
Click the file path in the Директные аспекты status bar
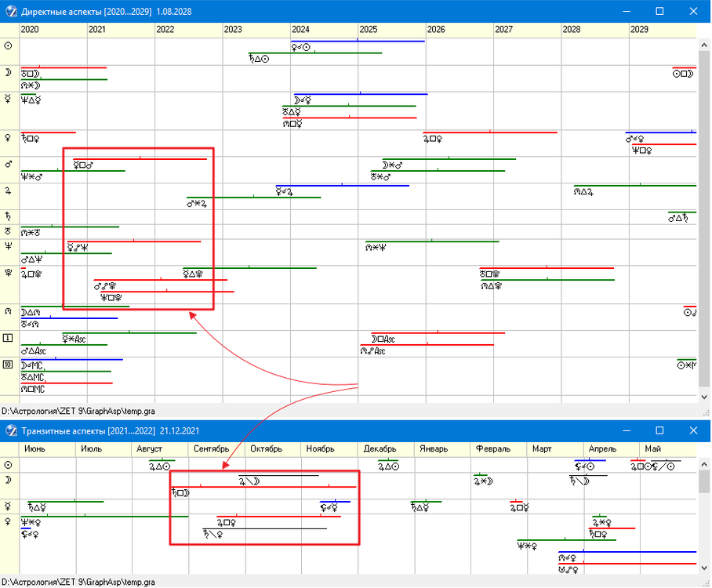pos(78,412)
